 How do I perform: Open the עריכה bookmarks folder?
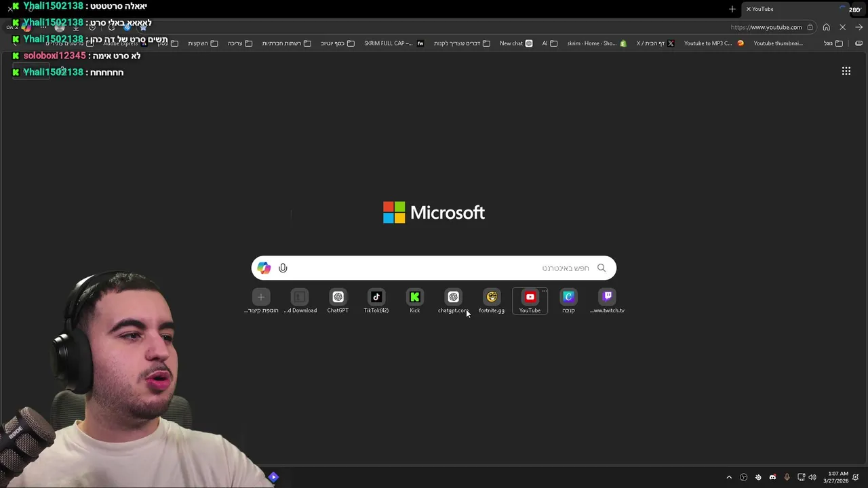coord(239,43)
